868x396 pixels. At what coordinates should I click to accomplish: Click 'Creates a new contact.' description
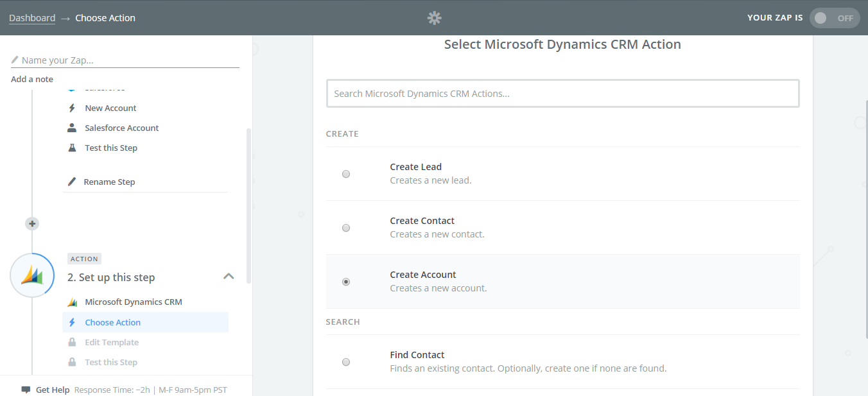click(437, 234)
